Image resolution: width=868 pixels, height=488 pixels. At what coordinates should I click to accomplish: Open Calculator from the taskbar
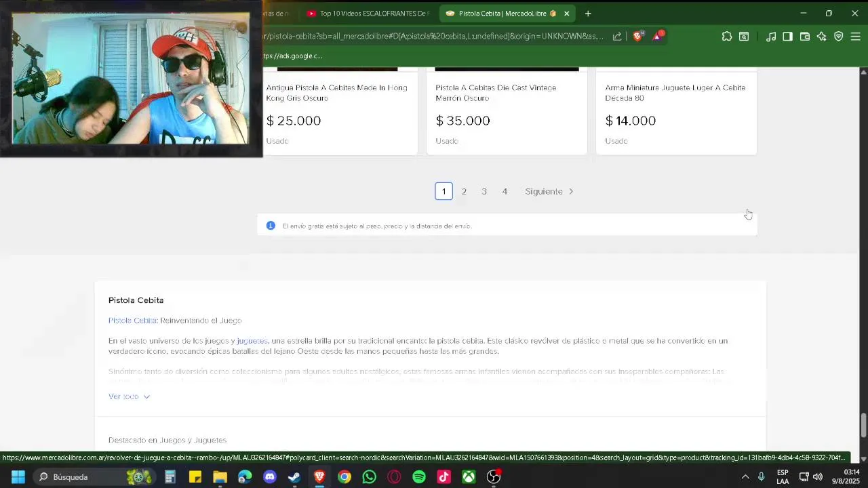click(170, 477)
